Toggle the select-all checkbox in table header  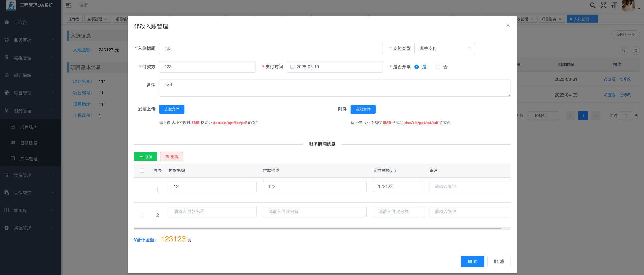pos(142,171)
